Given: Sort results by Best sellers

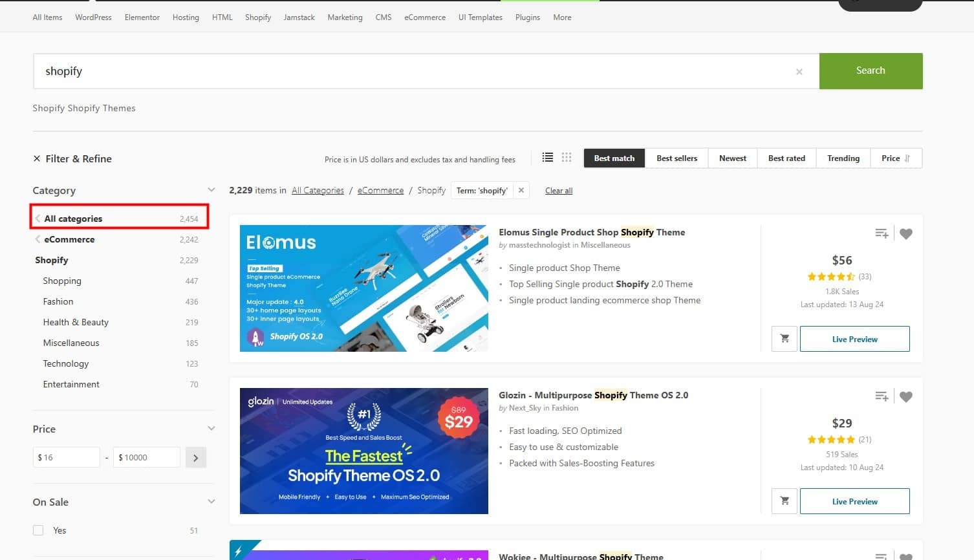Looking at the screenshot, I should tap(676, 158).
